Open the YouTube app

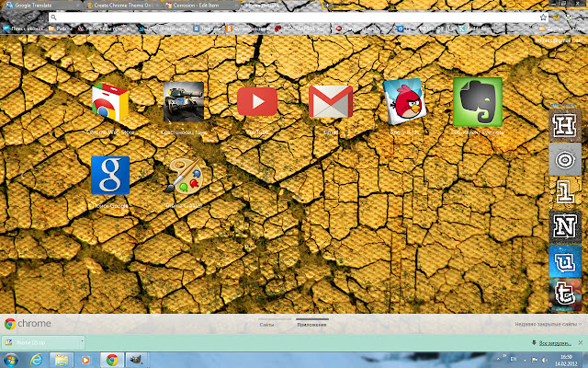coord(257,102)
